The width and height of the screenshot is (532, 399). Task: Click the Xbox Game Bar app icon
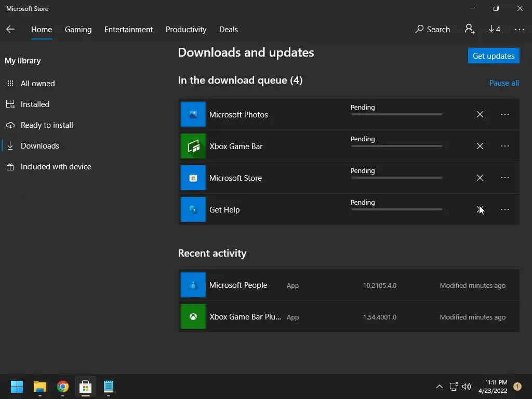[x=193, y=146]
